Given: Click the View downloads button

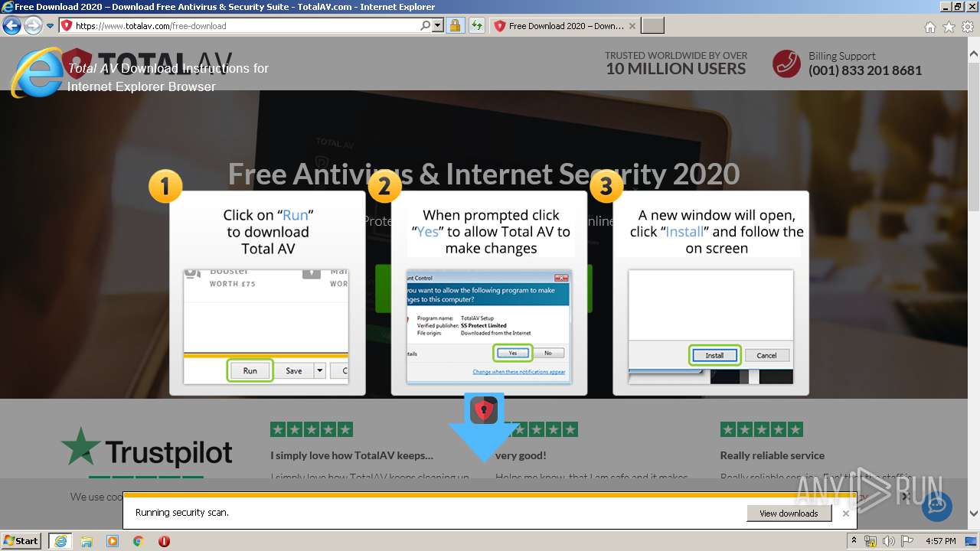Looking at the screenshot, I should pos(789,514).
